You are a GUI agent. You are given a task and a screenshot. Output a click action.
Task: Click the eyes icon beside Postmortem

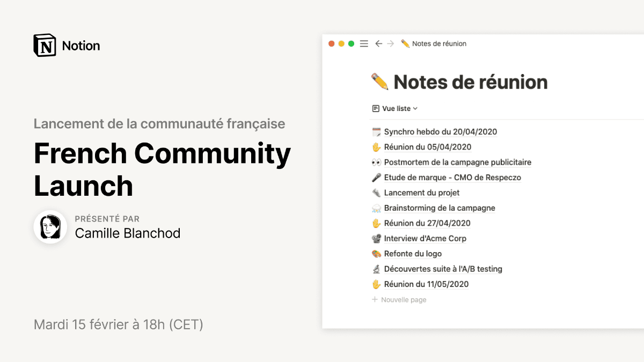[x=376, y=162]
